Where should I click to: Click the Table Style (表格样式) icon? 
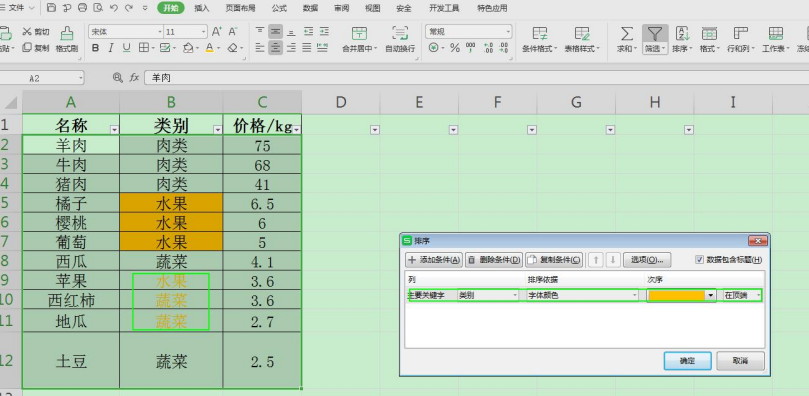click(x=583, y=34)
